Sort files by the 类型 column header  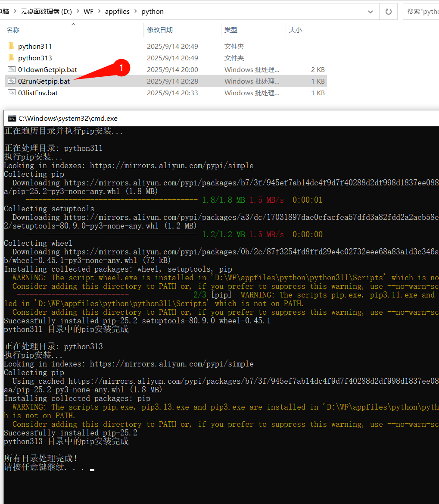231,30
